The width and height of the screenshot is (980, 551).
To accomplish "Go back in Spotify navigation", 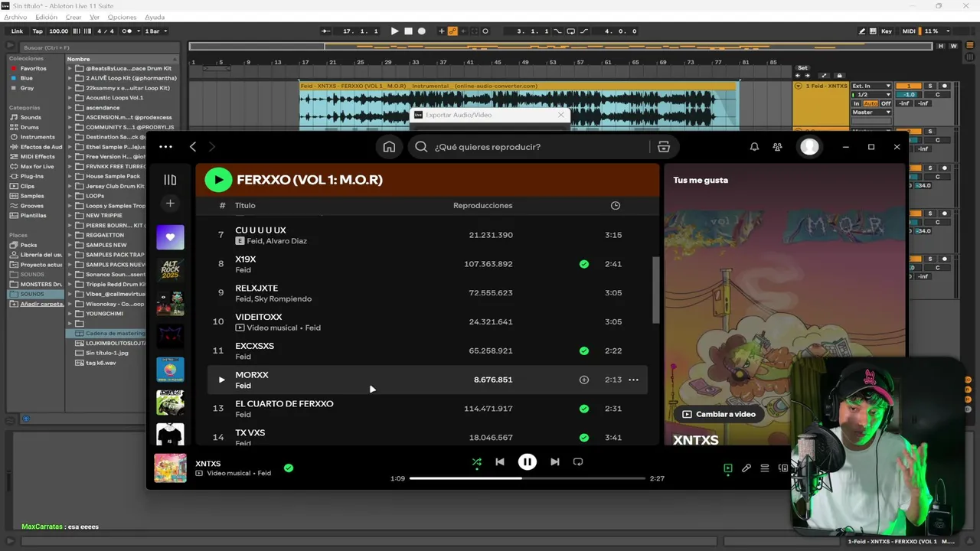I will [193, 147].
